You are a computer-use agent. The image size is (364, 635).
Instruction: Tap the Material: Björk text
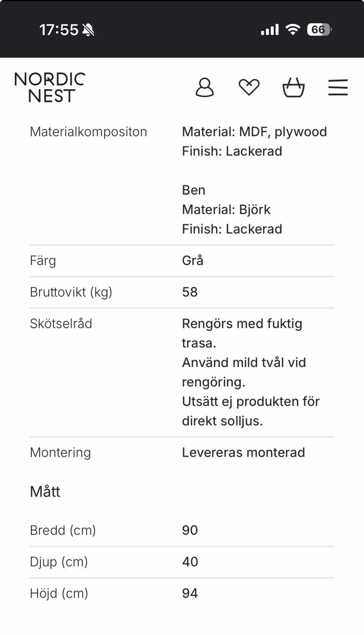click(226, 210)
